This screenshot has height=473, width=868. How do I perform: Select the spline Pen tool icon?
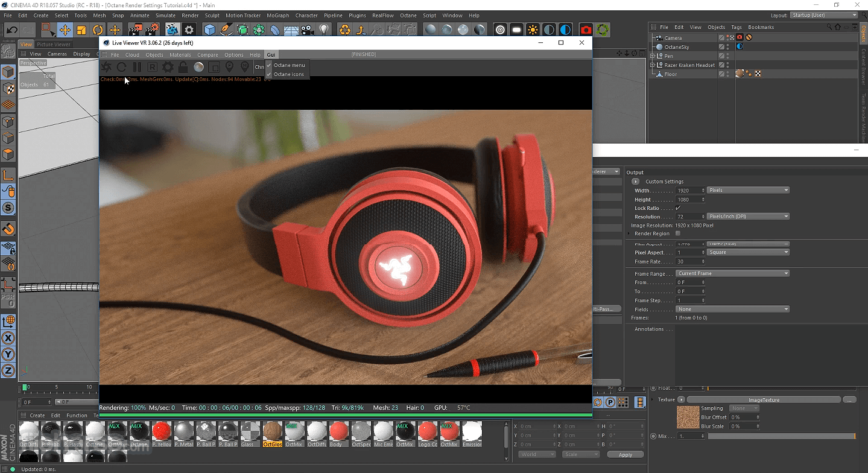pyautogui.click(x=226, y=30)
